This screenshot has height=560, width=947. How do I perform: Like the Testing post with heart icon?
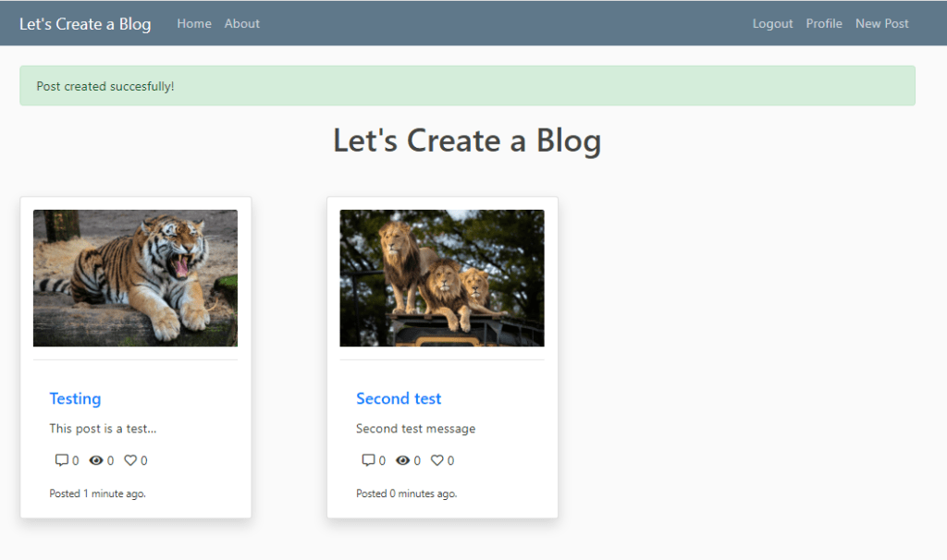click(x=130, y=460)
